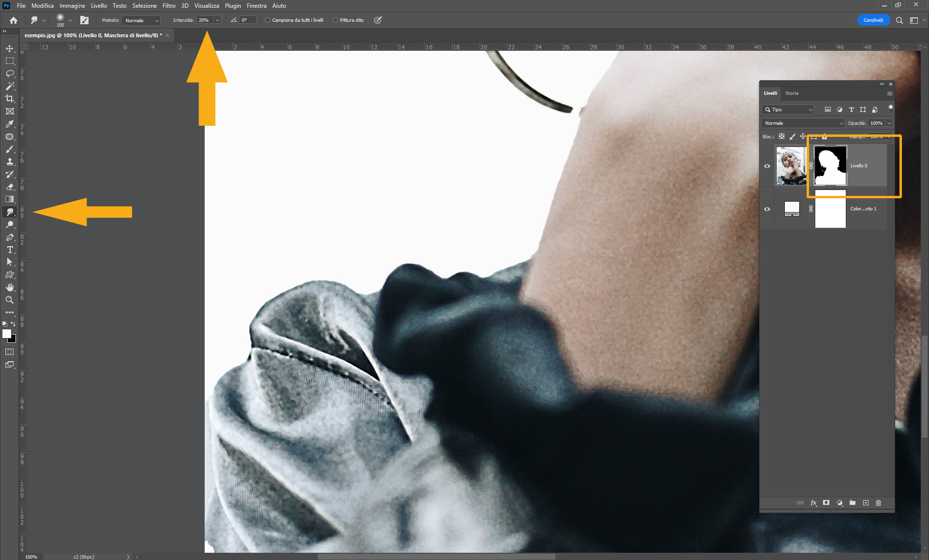Select the Clone Stamp tool
929x560 pixels.
(x=10, y=162)
